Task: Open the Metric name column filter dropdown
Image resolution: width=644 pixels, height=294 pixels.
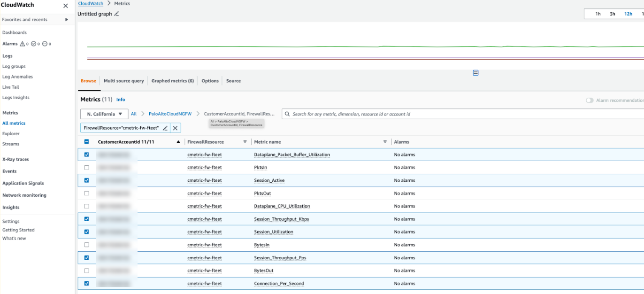Action: click(x=385, y=141)
